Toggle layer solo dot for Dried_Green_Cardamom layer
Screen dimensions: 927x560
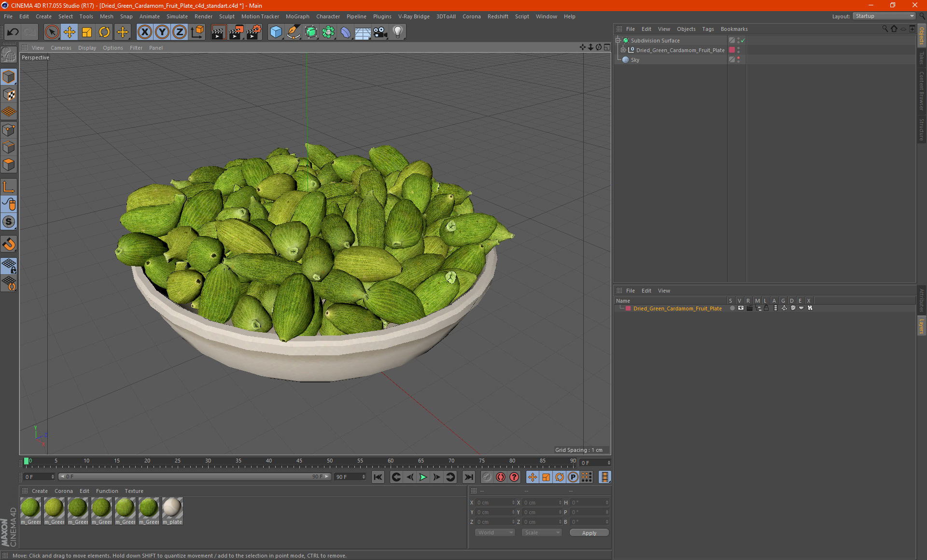(732, 308)
